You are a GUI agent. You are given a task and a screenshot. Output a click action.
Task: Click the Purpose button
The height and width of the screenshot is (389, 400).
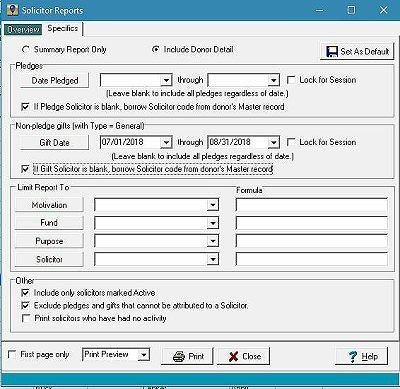pos(49,241)
